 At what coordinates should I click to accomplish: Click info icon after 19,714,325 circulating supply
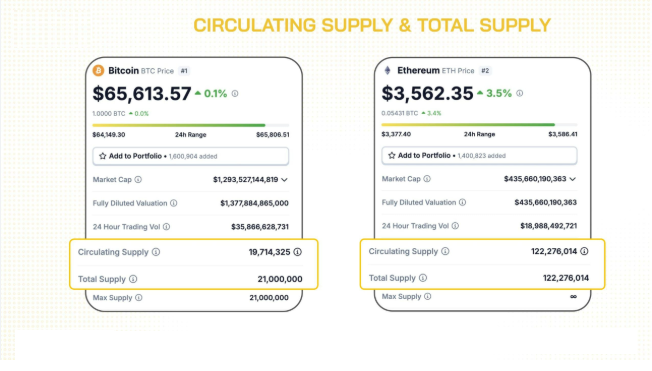pyautogui.click(x=298, y=252)
